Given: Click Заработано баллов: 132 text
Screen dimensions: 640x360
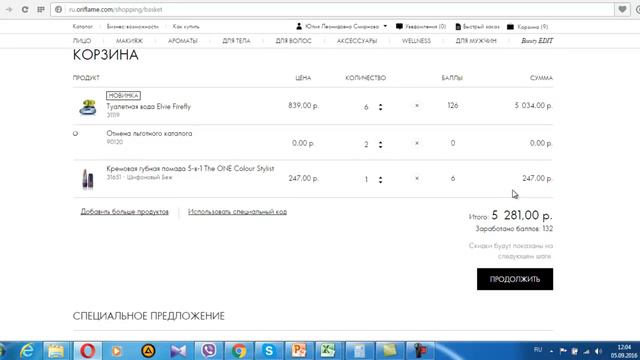Looking at the screenshot, I should pos(514,229).
